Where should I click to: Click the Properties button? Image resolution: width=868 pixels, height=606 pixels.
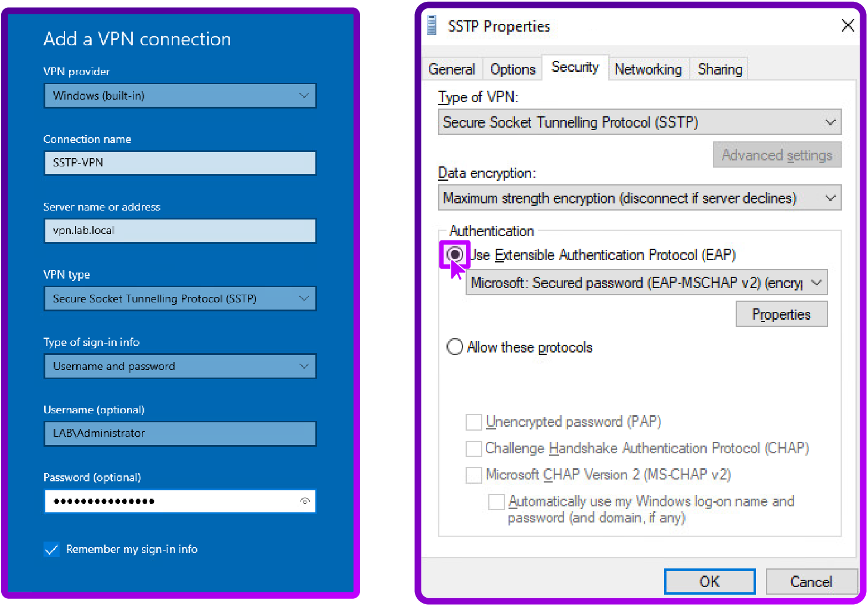coord(782,314)
